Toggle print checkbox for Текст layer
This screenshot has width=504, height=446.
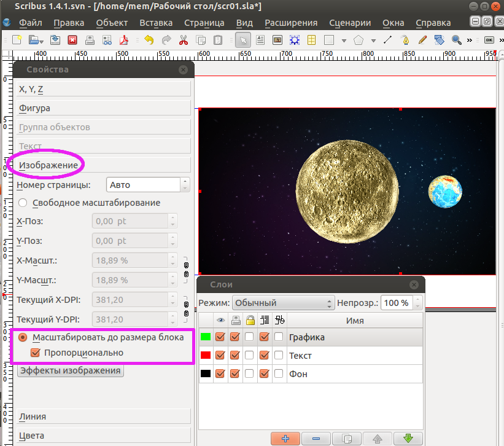point(235,355)
